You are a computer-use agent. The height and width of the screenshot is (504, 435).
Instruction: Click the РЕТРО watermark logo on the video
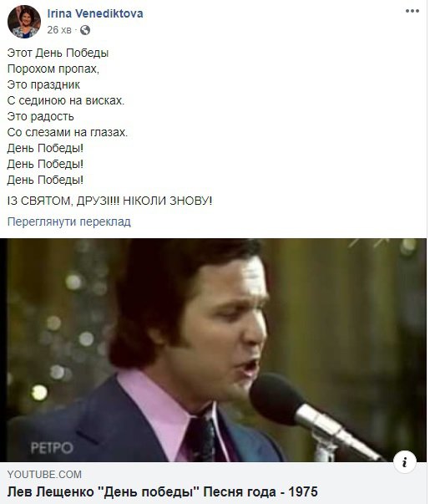52,448
